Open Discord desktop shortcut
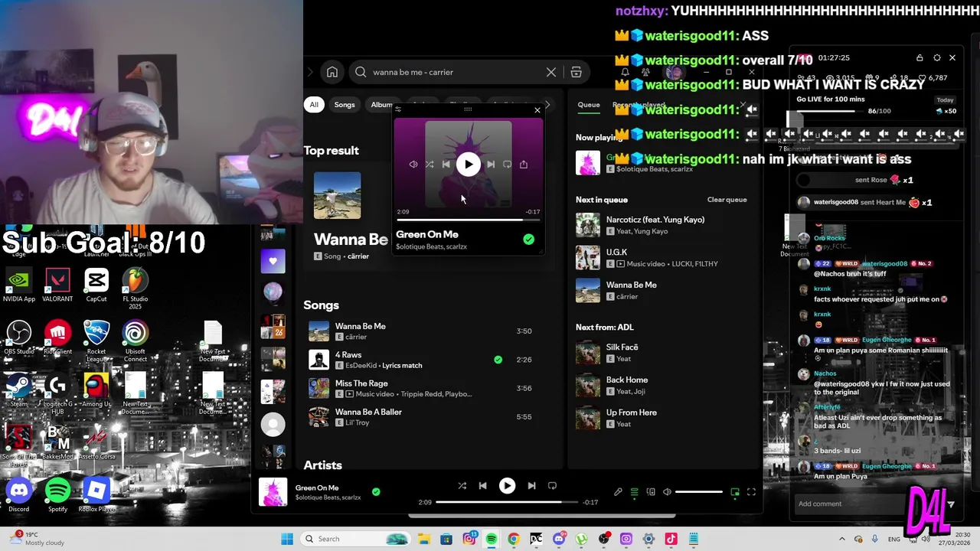The height and width of the screenshot is (551, 980). click(19, 495)
